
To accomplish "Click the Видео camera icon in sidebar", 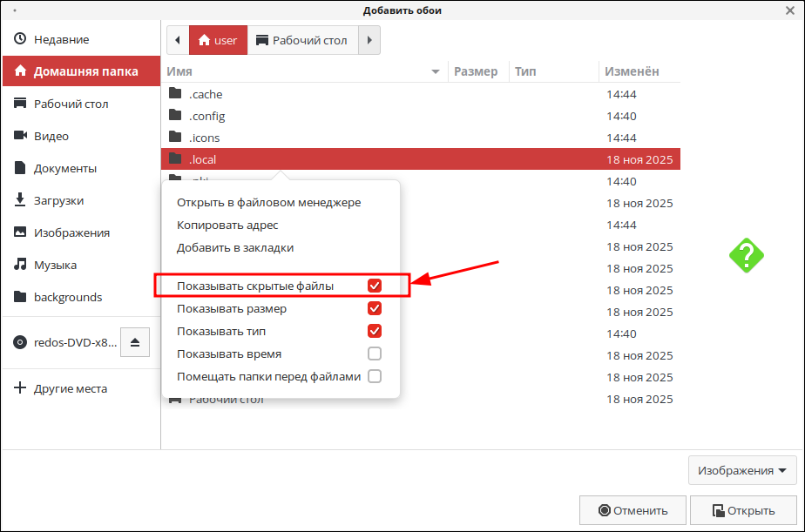I will [x=20, y=136].
